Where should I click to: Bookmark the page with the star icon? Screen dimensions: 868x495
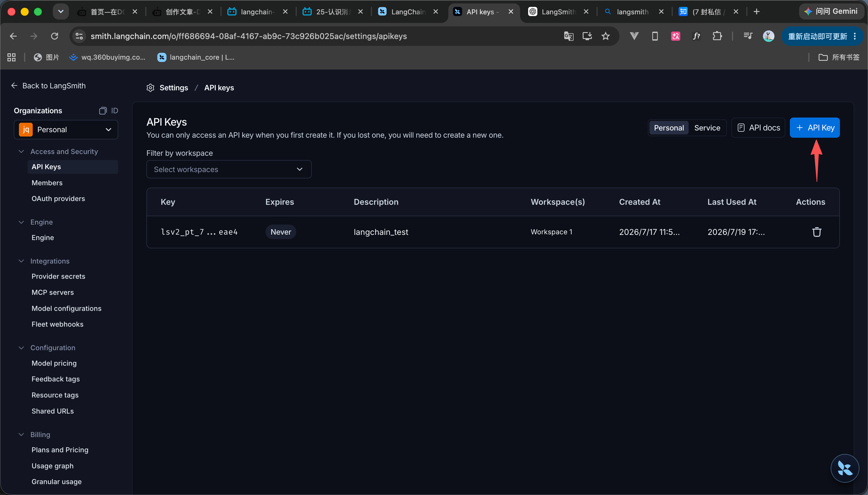(605, 36)
